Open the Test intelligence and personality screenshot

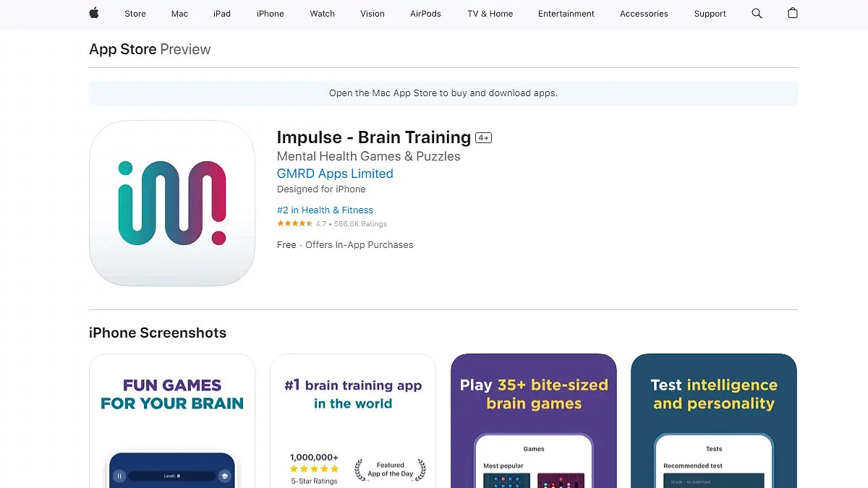[x=714, y=421]
